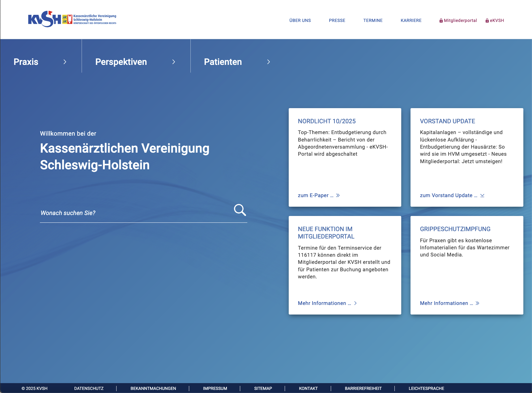
Task: Click the magnifying glass search icon
Action: 240,210
